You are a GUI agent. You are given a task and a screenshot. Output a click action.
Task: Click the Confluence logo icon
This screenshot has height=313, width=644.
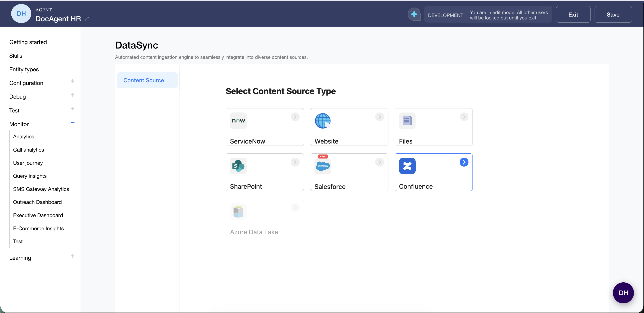click(x=407, y=166)
